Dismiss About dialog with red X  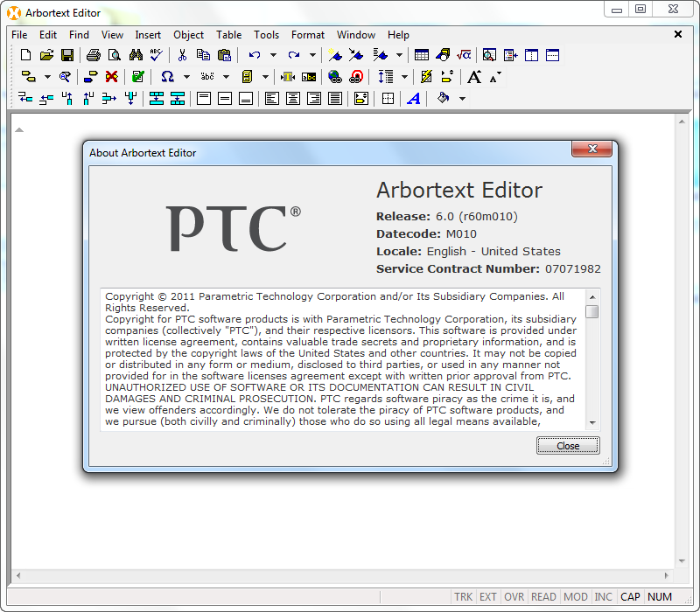point(592,149)
